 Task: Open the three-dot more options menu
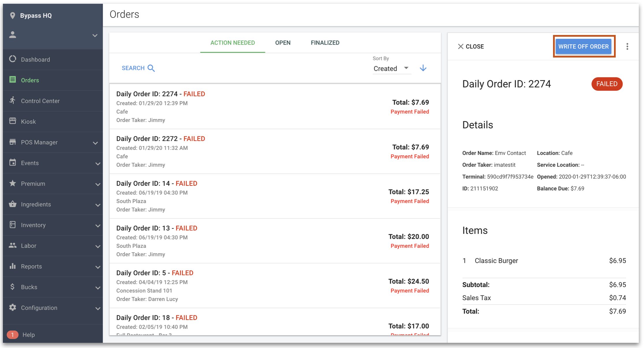(x=627, y=47)
